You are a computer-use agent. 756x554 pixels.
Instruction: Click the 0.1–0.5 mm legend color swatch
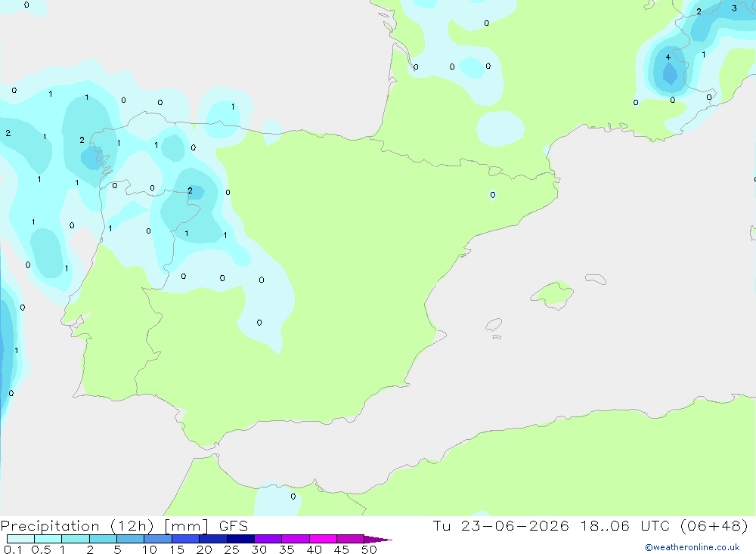pyautogui.click(x=20, y=539)
